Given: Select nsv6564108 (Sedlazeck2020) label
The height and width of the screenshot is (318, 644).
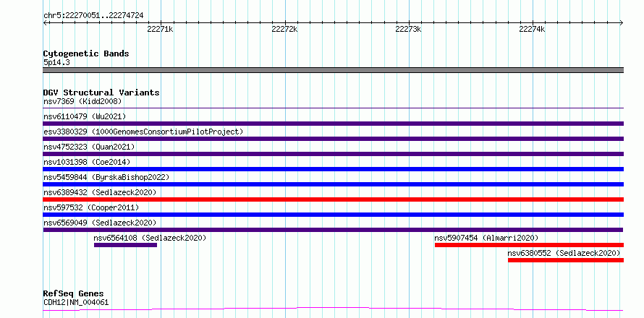Looking at the screenshot, I should click(150, 238).
